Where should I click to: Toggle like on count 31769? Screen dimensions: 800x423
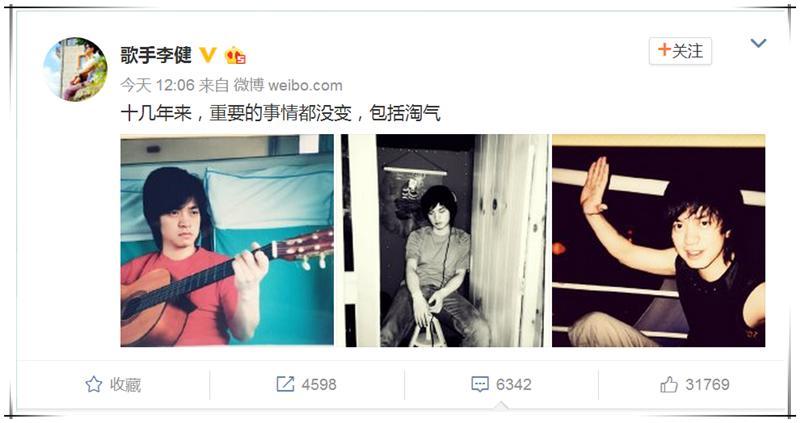(x=707, y=384)
